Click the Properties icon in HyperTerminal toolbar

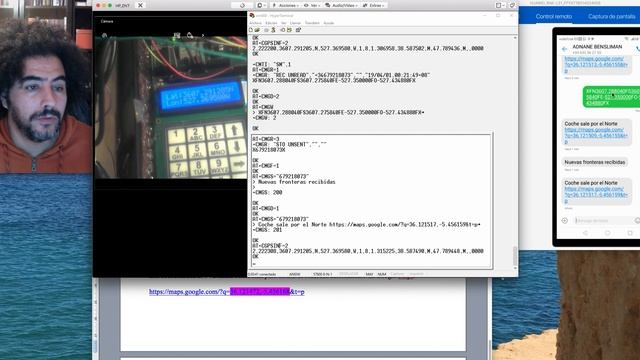pos(298,30)
